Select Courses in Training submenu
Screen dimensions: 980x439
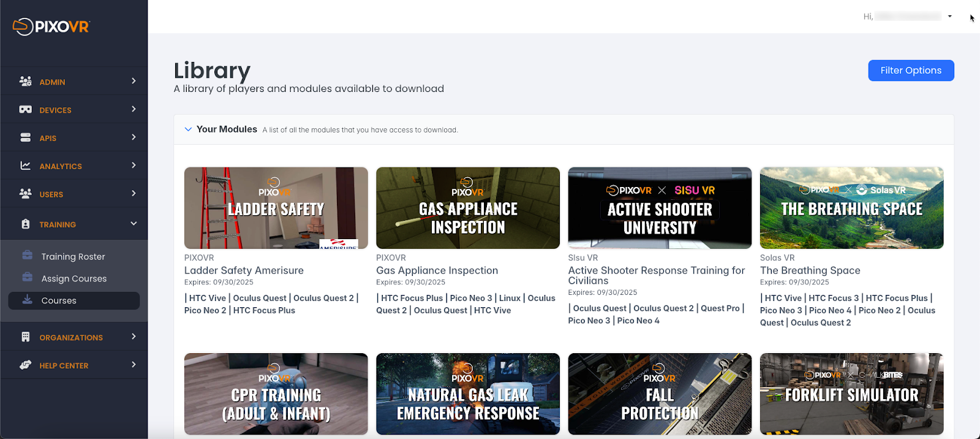59,301
